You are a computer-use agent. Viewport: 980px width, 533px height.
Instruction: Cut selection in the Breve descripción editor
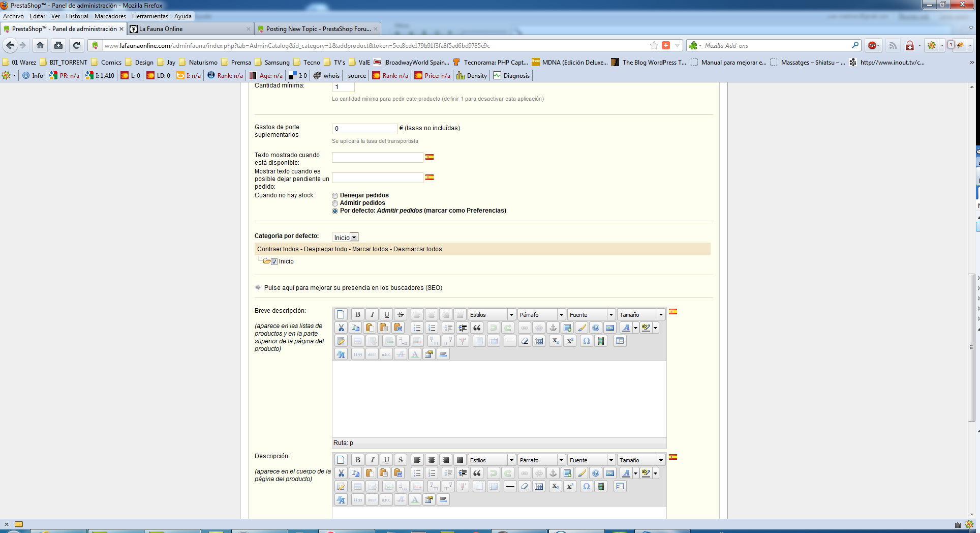click(341, 328)
